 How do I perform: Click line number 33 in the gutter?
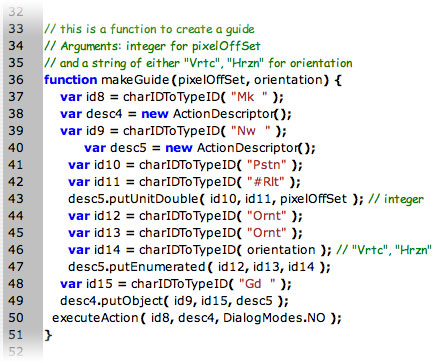click(16, 29)
